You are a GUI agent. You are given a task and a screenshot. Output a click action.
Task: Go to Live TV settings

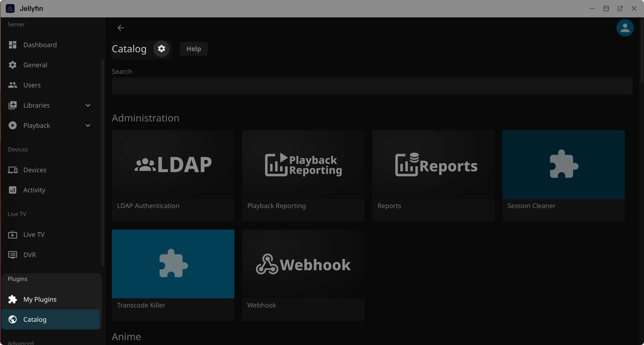tap(34, 234)
